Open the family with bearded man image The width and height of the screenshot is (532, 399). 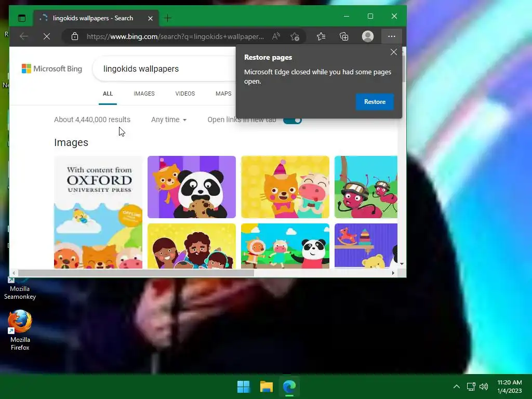(x=192, y=246)
